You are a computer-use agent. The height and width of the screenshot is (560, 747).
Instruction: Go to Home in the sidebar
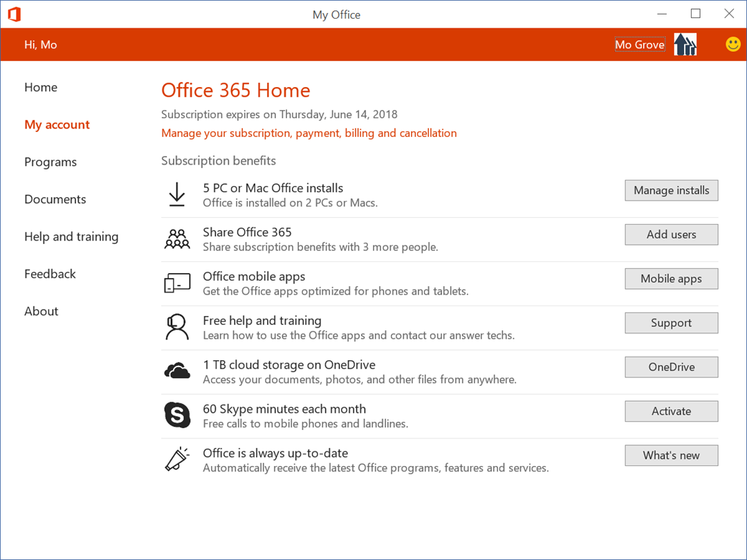click(41, 87)
